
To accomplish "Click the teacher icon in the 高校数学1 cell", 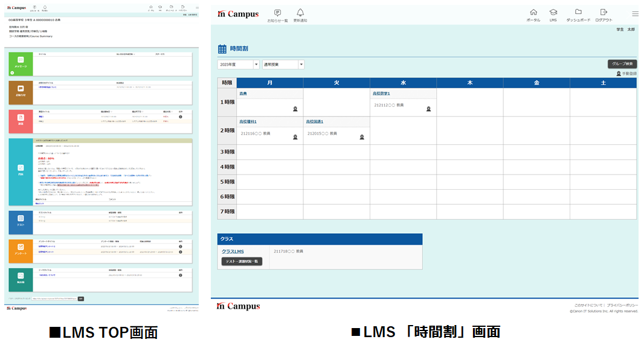I will [x=428, y=109].
